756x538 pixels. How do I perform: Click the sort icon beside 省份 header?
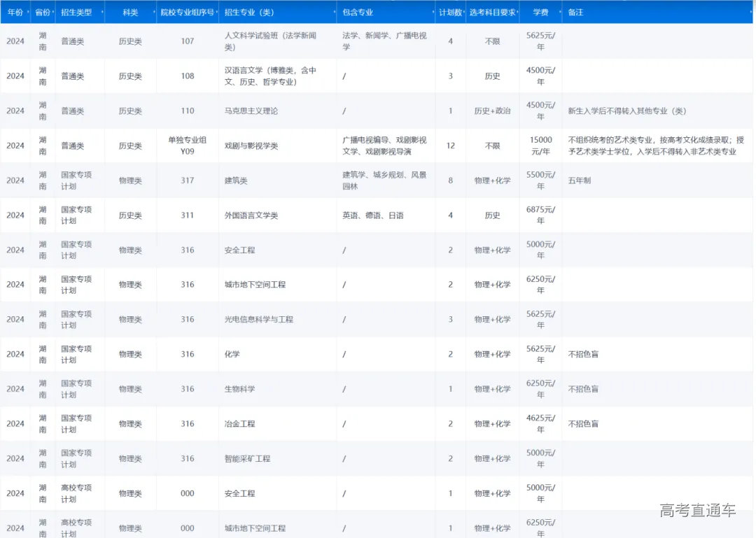(x=54, y=12)
